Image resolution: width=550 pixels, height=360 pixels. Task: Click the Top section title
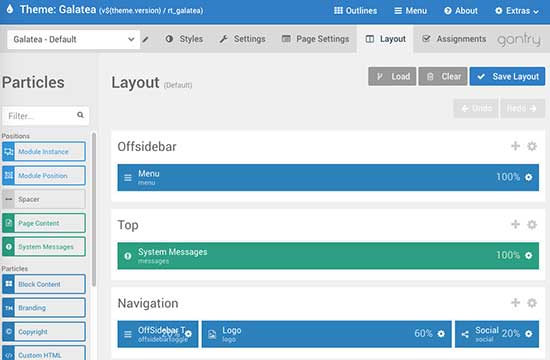coord(128,225)
